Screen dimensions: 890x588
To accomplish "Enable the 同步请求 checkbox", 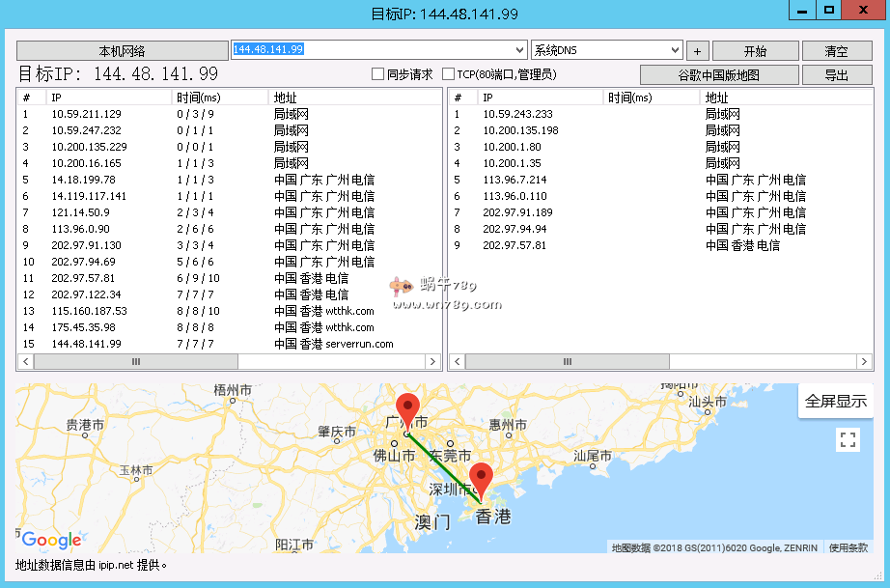I will pos(378,74).
